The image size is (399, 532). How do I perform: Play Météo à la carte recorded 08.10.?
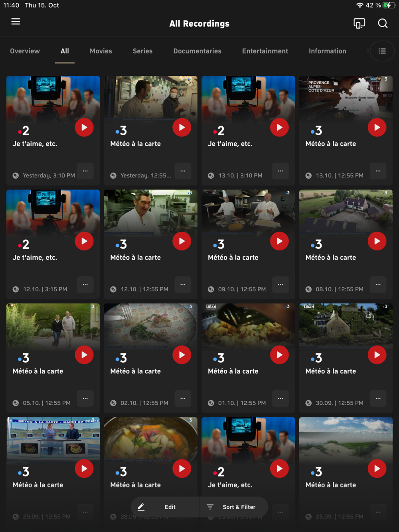[377, 241]
